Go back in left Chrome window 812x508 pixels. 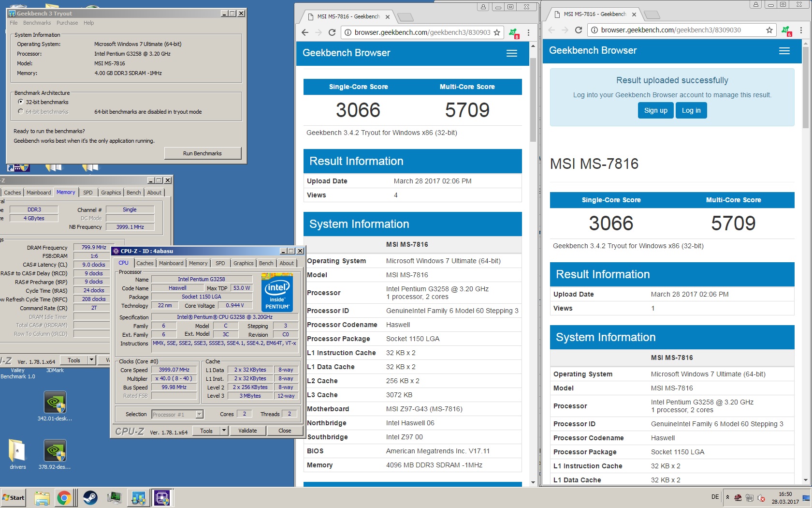[304, 32]
